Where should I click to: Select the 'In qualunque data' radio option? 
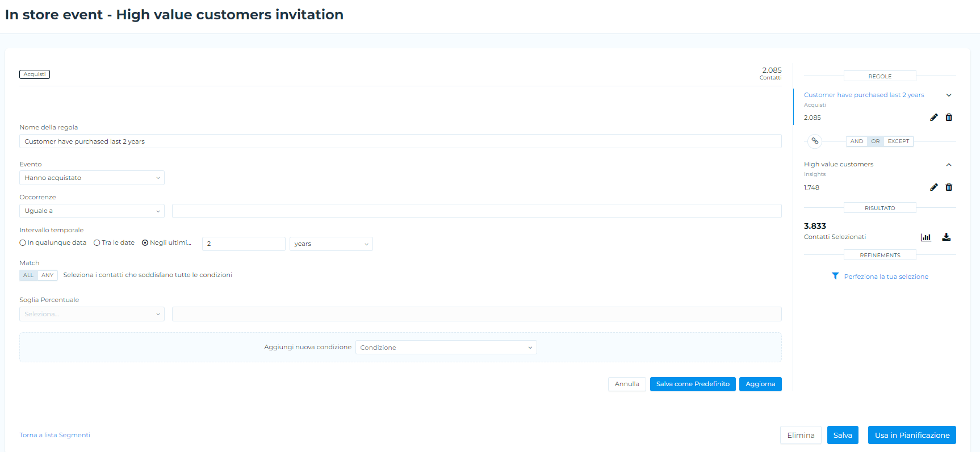pyautogui.click(x=23, y=242)
